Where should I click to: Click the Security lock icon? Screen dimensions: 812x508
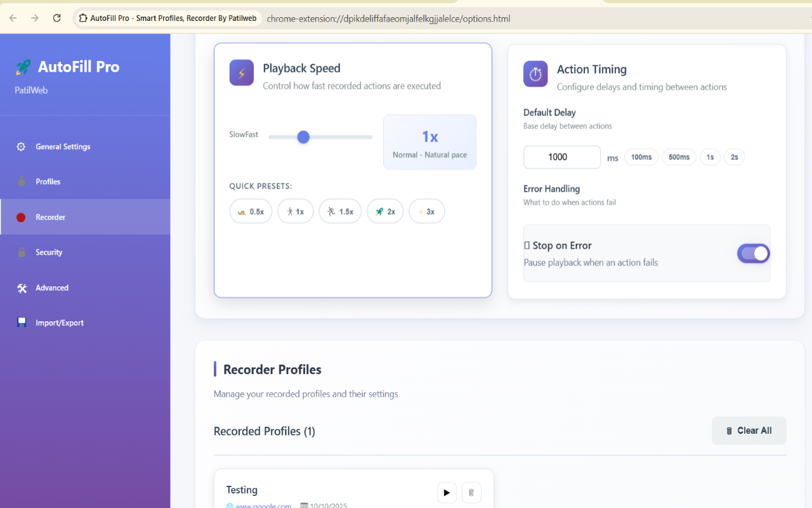point(22,252)
